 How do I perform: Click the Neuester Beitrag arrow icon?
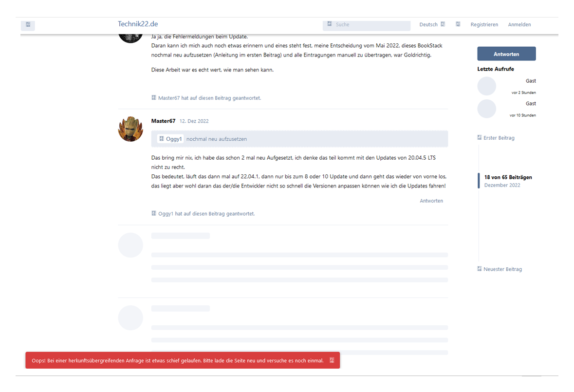click(480, 269)
